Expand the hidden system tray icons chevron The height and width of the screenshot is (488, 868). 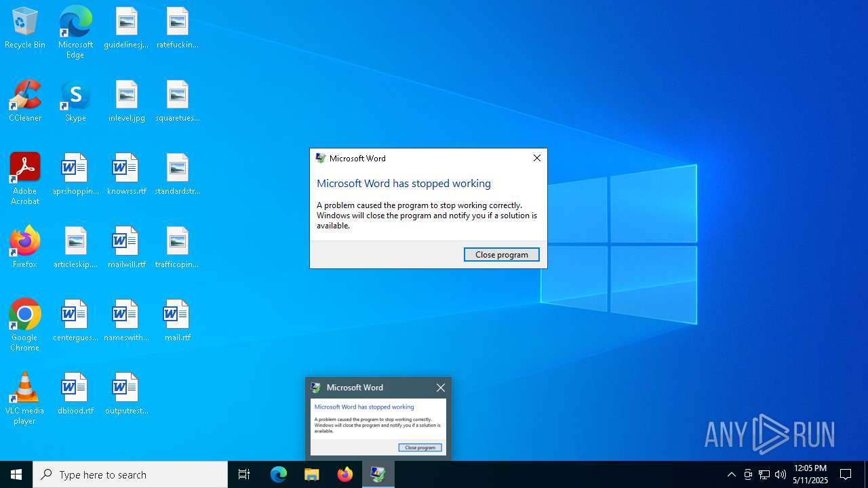(731, 474)
